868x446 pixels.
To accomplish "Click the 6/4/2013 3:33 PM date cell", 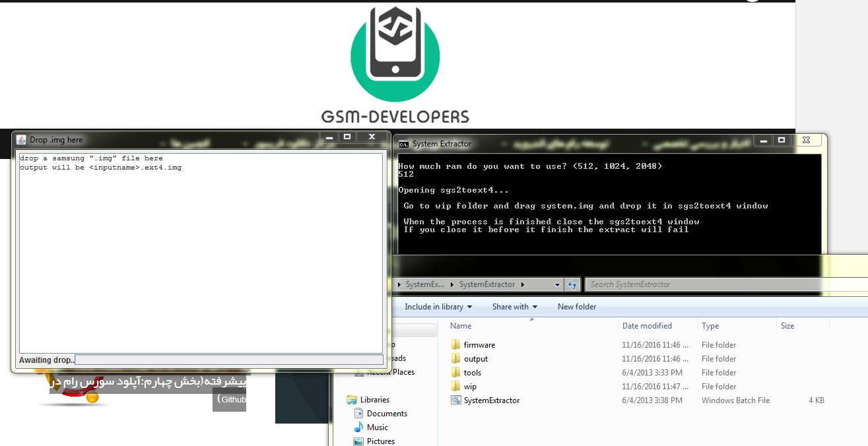I will (x=652, y=373).
